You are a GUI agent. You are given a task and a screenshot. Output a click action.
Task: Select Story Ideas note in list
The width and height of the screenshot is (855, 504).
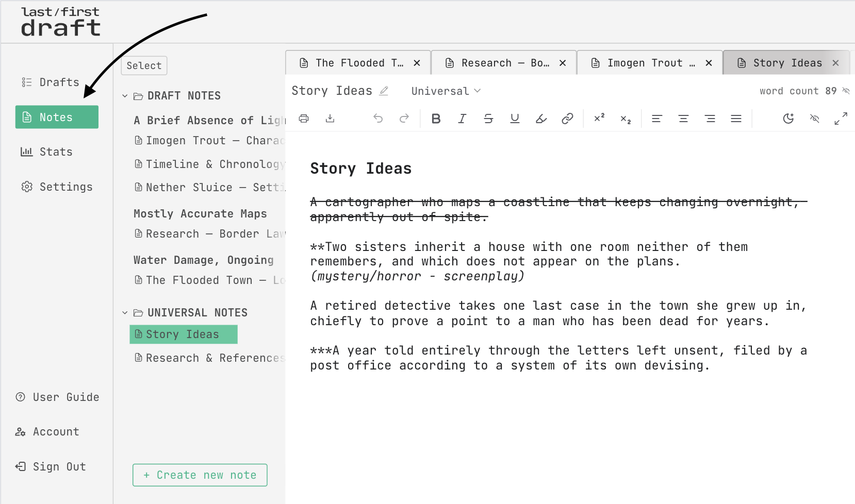[x=184, y=334]
